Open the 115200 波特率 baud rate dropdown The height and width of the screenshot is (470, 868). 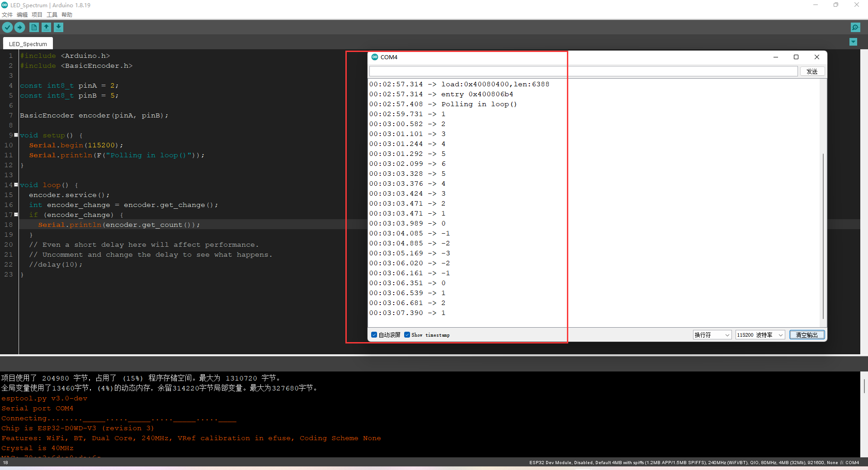pyautogui.click(x=760, y=335)
